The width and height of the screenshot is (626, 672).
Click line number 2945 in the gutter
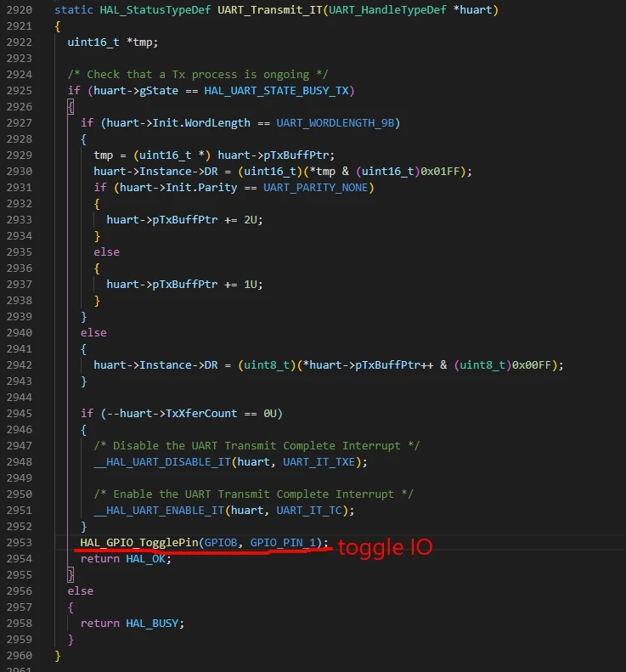[20, 414]
